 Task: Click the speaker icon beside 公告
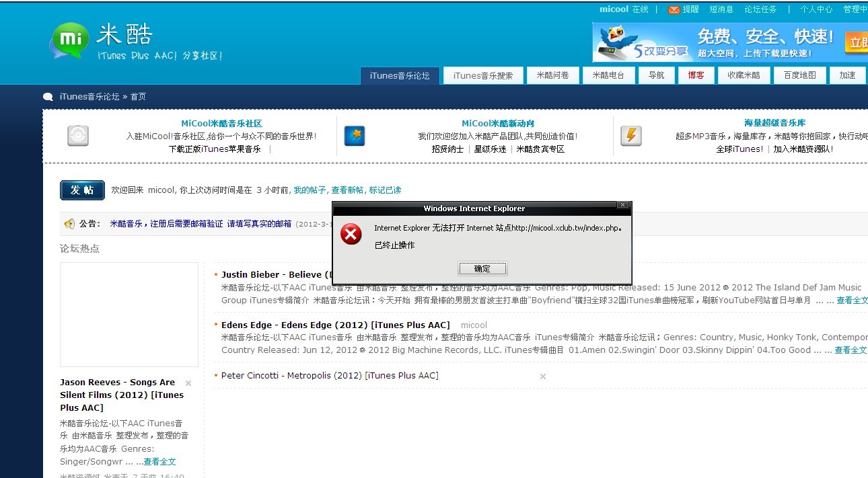(69, 224)
